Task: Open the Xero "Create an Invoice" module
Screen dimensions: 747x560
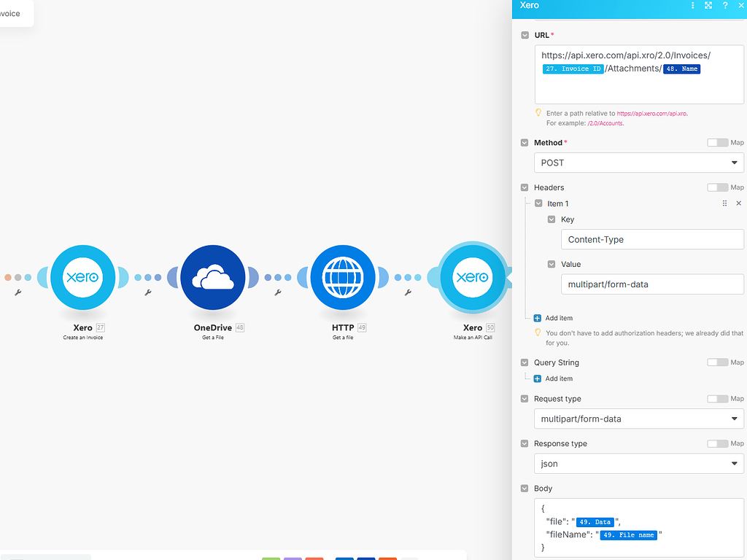Action: (82, 277)
